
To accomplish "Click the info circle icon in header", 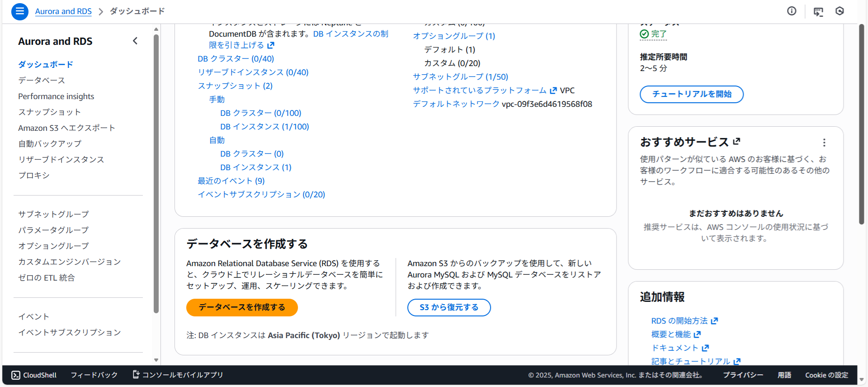I will point(792,11).
